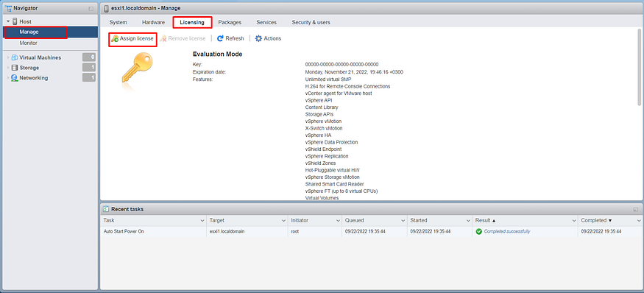Click the Completed successfully result link
The width and height of the screenshot is (644, 293).
(507, 231)
